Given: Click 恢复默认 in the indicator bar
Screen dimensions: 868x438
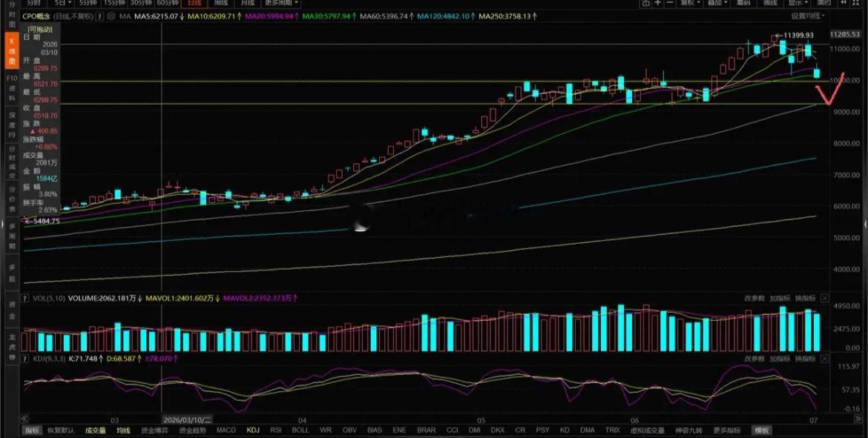Looking at the screenshot, I should pyautogui.click(x=61, y=431).
